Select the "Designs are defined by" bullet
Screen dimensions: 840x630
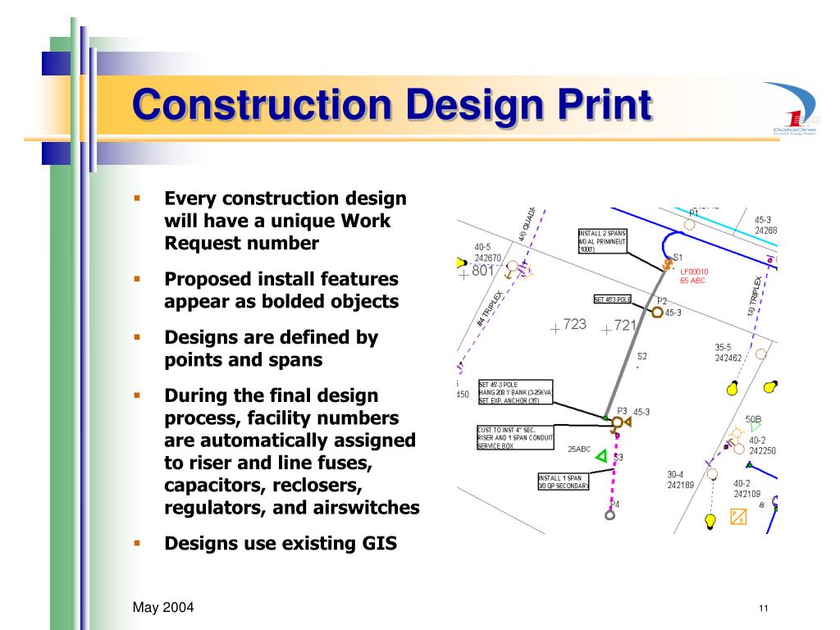(x=271, y=348)
